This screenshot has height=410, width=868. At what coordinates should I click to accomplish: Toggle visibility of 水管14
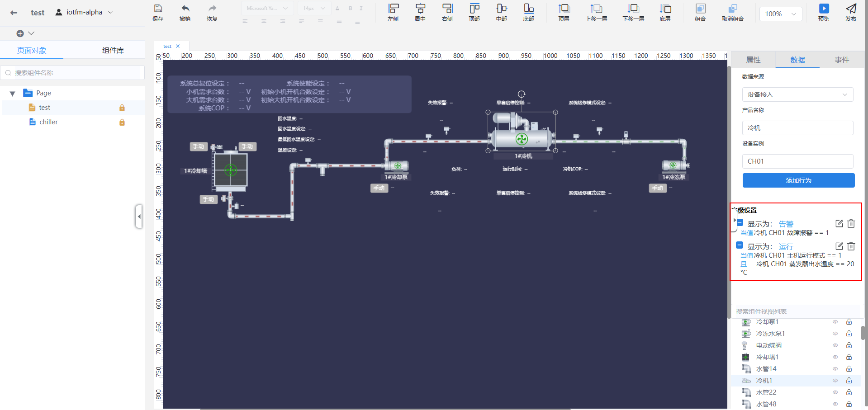[x=835, y=369]
